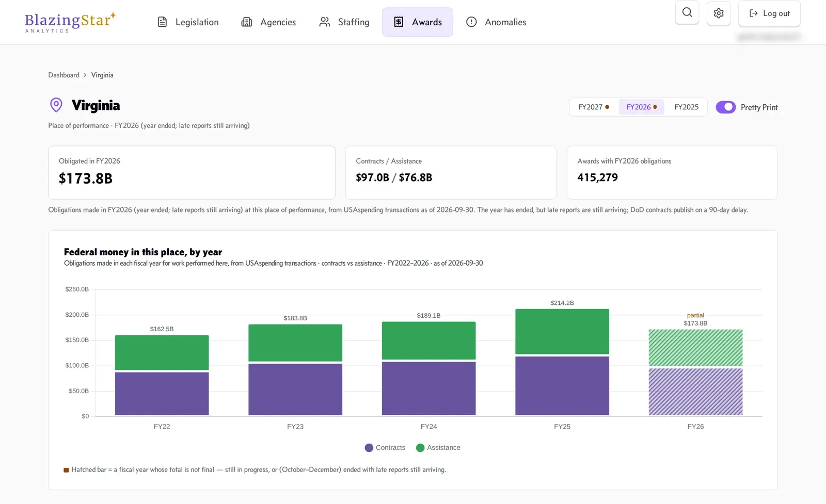This screenshot has height=504, width=826.
Task: Open the Legislation tab
Action: point(188,22)
